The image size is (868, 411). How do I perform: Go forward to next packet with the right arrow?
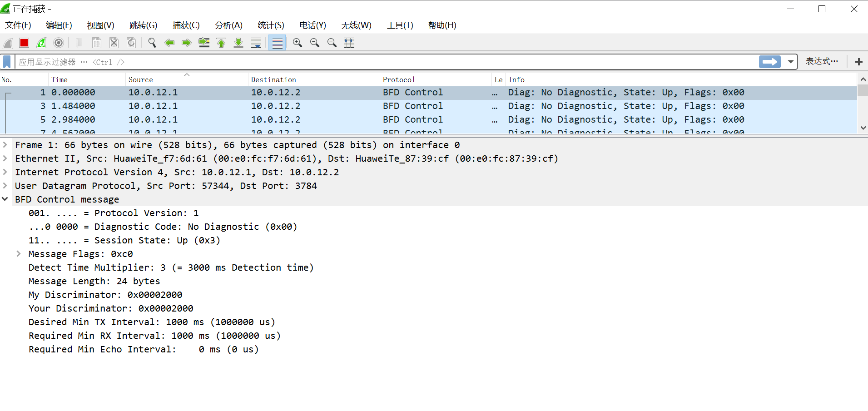187,43
